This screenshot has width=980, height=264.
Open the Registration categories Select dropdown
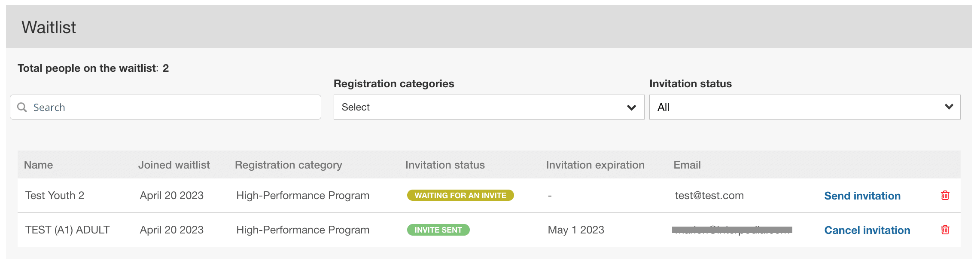point(489,107)
